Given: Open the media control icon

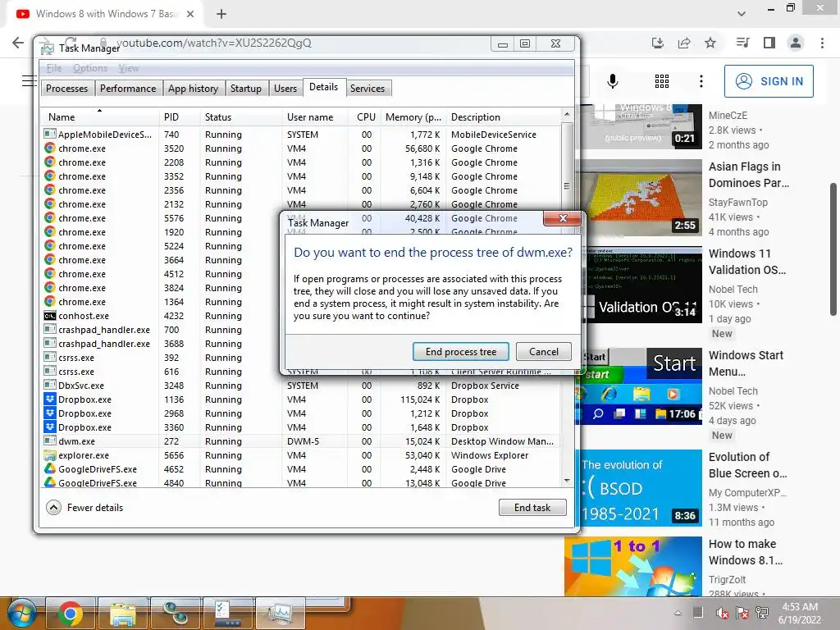Looking at the screenshot, I should [x=742, y=43].
